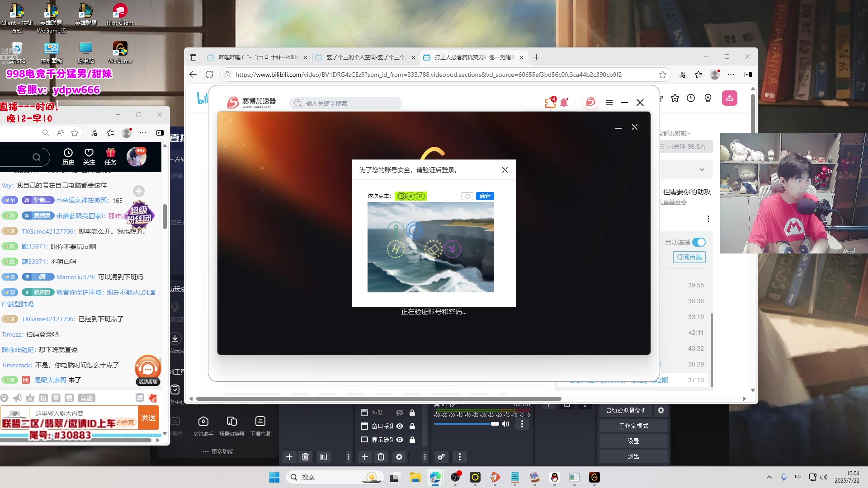This screenshot has width=868, height=488.
Task: Select the playlist video with duration 39:55
Action: point(696,285)
